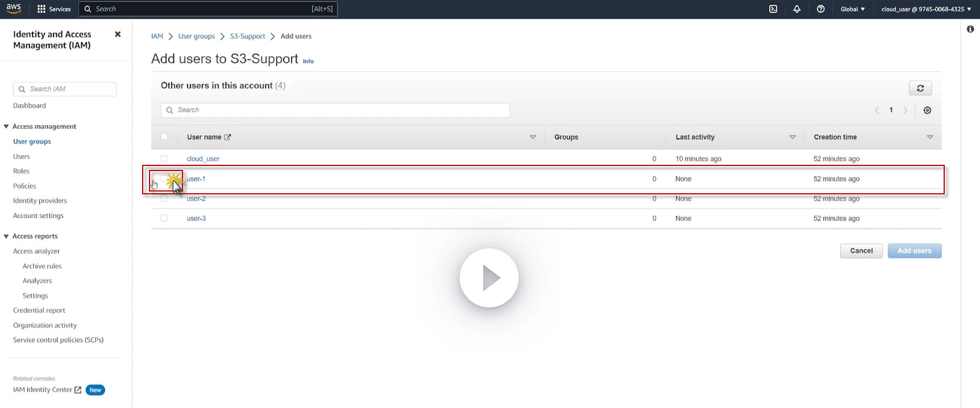Open the help question mark menu
980x408 pixels.
point(821,9)
